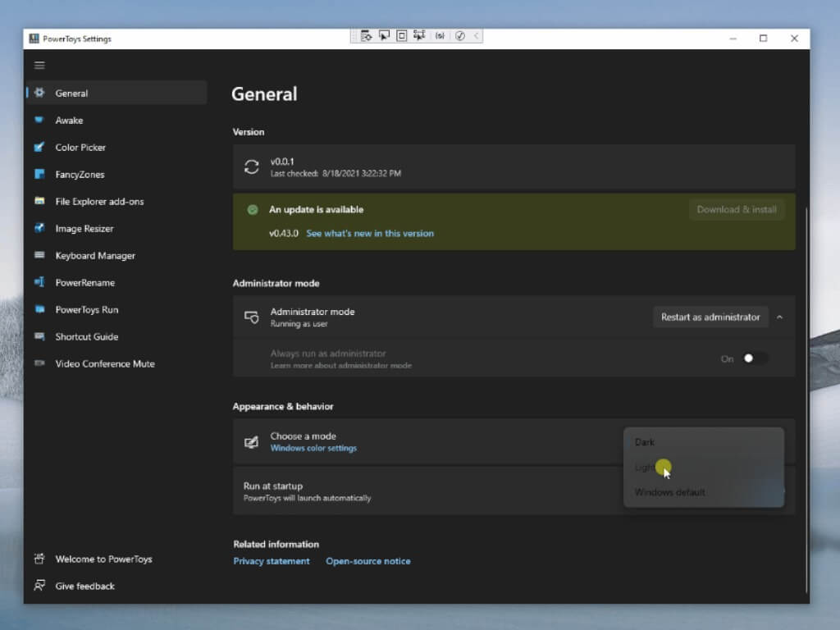Image resolution: width=840 pixels, height=630 pixels.
Task: Click the Awake sidebar icon
Action: 39,121
